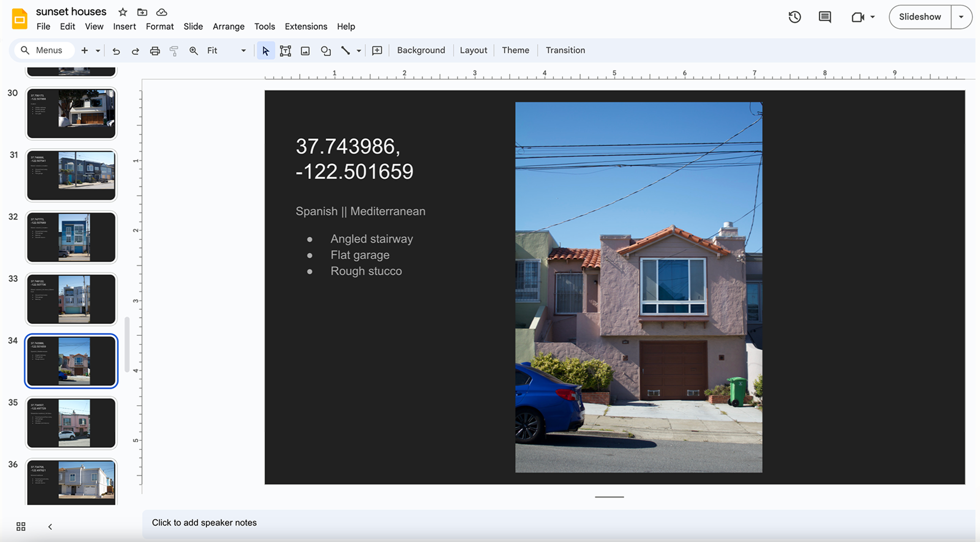
Task: Open camera options dropdown arrow
Action: 872,17
